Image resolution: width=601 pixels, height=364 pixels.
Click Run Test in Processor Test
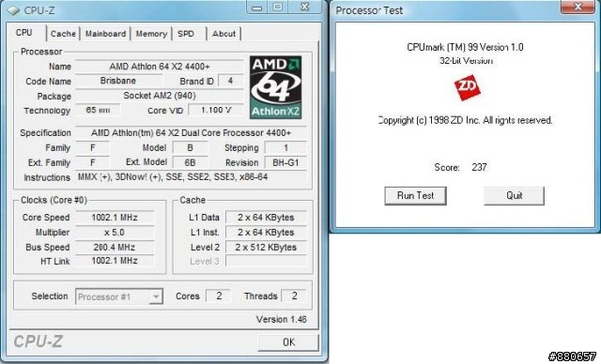pos(415,195)
